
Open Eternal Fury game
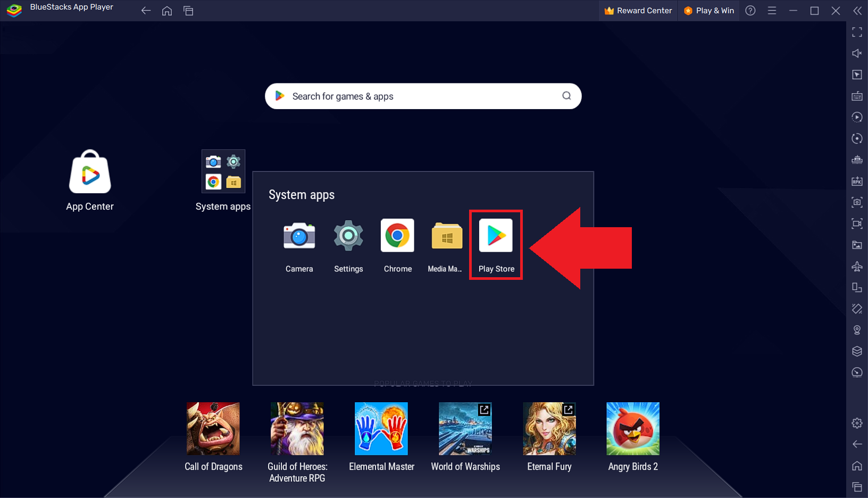(x=549, y=429)
